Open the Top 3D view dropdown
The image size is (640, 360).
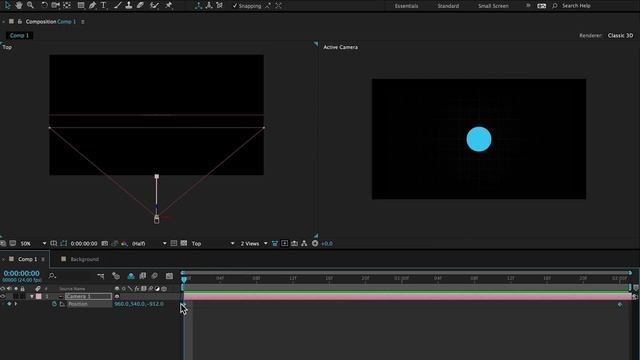pyautogui.click(x=213, y=243)
